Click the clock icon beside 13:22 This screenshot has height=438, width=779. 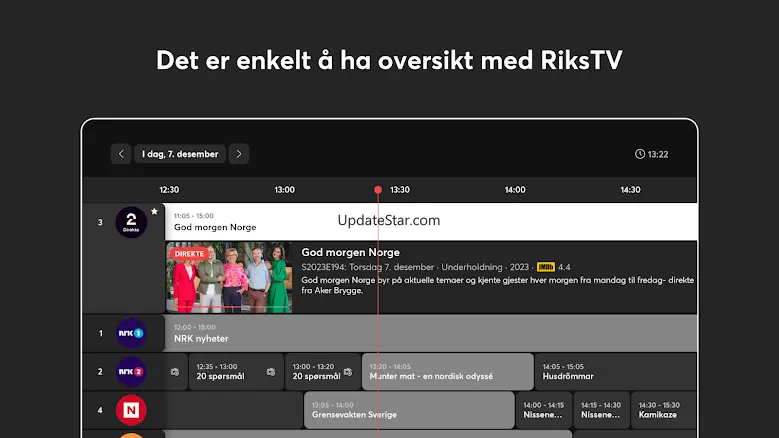click(639, 154)
